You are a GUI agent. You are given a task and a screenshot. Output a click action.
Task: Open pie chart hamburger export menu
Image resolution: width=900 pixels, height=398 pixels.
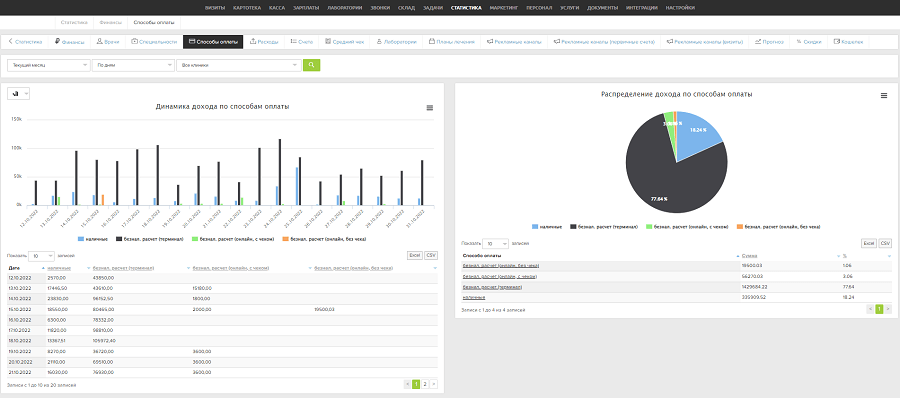tap(884, 96)
